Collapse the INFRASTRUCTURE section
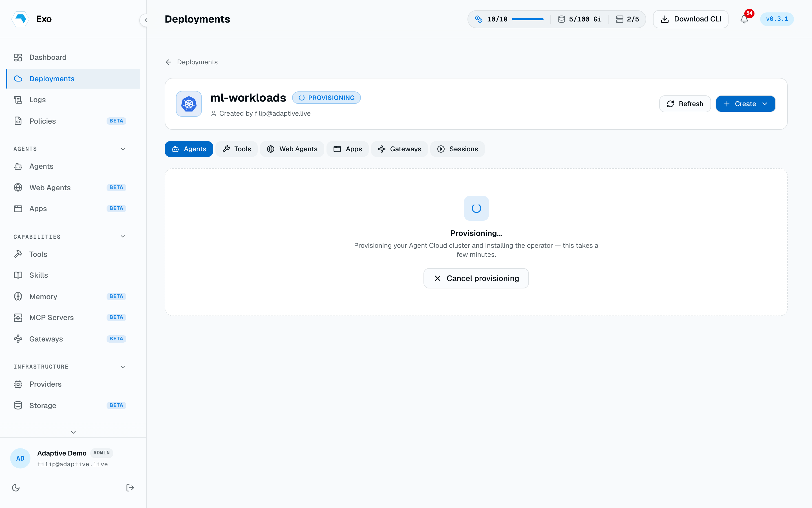 tap(123, 367)
